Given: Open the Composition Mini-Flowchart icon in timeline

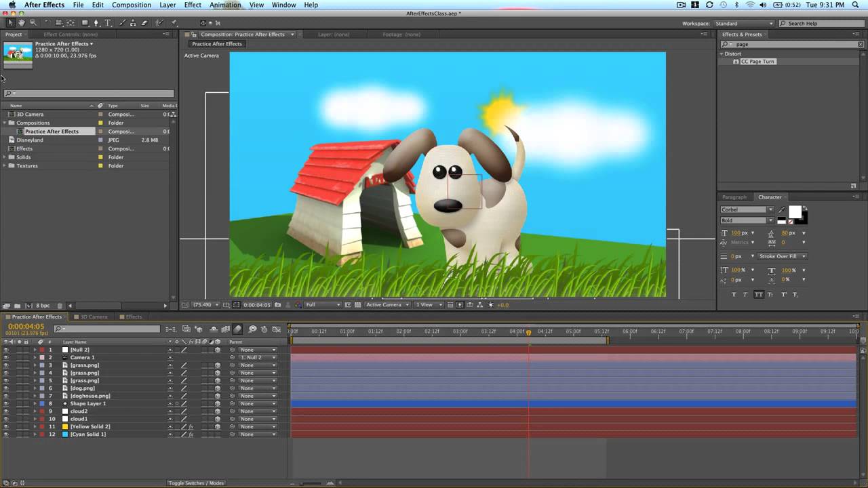Looking at the screenshot, I should [170, 329].
